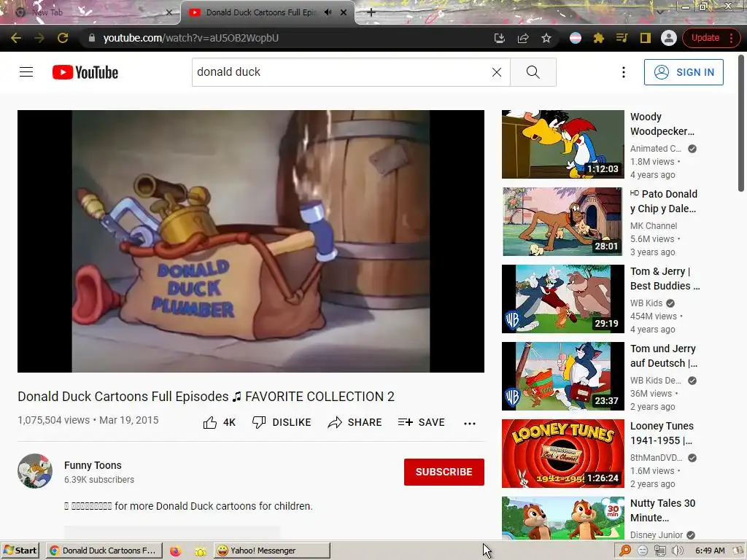Image resolution: width=747 pixels, height=560 pixels.
Task: Click the page vertical scrollbar thumb
Action: pyautogui.click(x=741, y=124)
